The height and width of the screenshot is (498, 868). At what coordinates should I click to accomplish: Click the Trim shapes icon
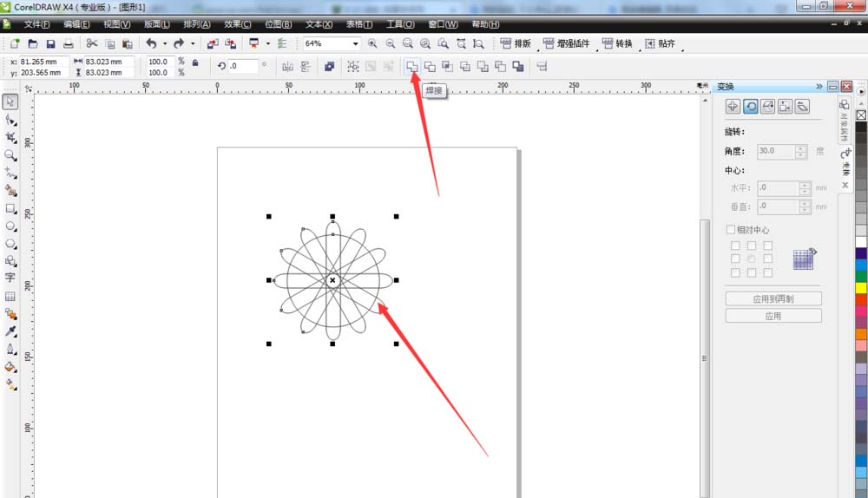[430, 67]
